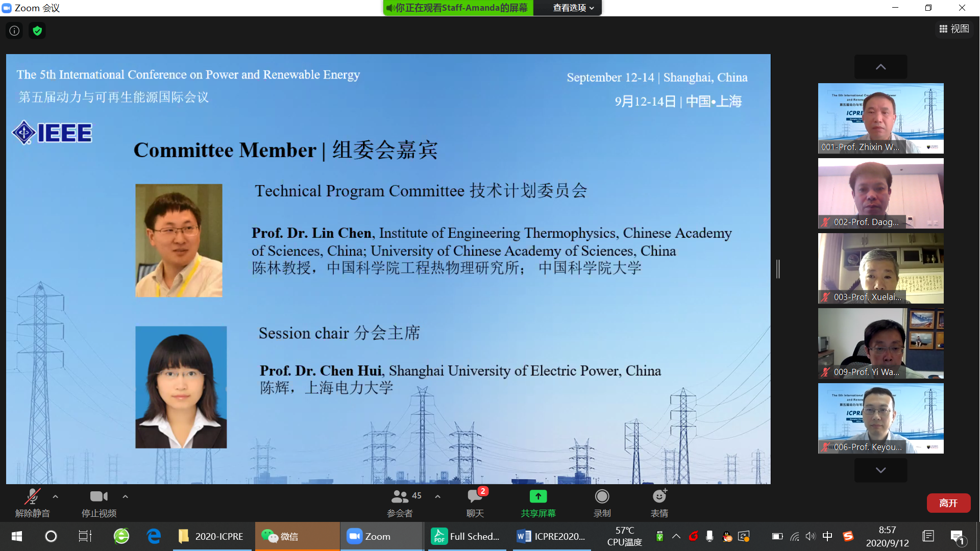Select the 003-Prof. Xuelai video thumbnail
Viewport: 980px width, 551px height.
coord(880,268)
